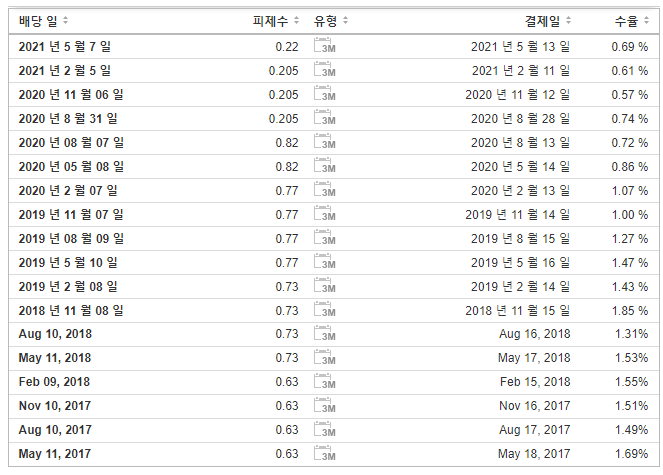Select dividend date 2019 년 2 월 08 일
Screen dimensions: 663x475
[68, 288]
